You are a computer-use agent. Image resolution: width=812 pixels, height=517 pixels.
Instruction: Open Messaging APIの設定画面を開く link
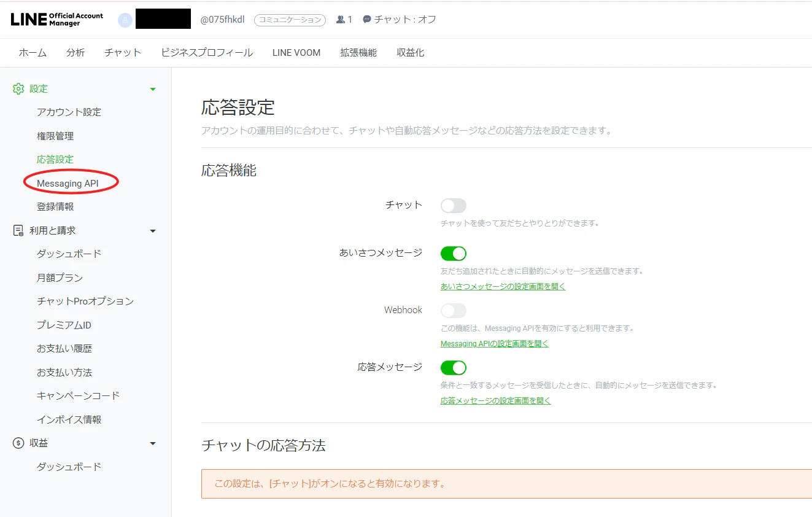tap(495, 344)
